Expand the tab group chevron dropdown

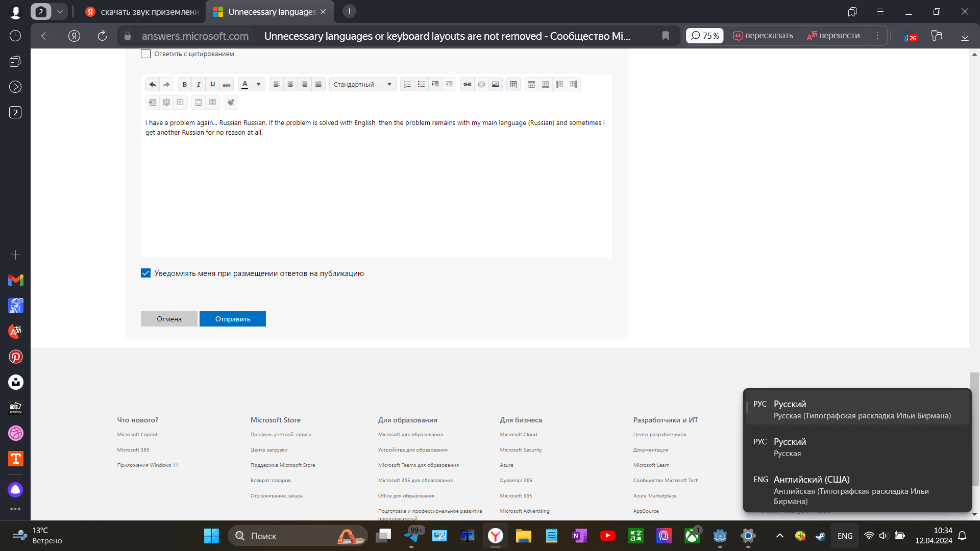[x=60, y=11]
